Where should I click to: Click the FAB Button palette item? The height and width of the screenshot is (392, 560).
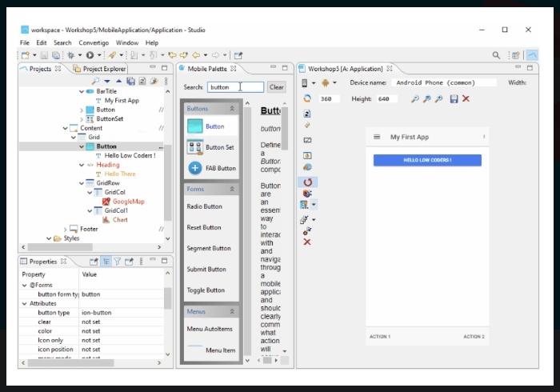click(211, 168)
